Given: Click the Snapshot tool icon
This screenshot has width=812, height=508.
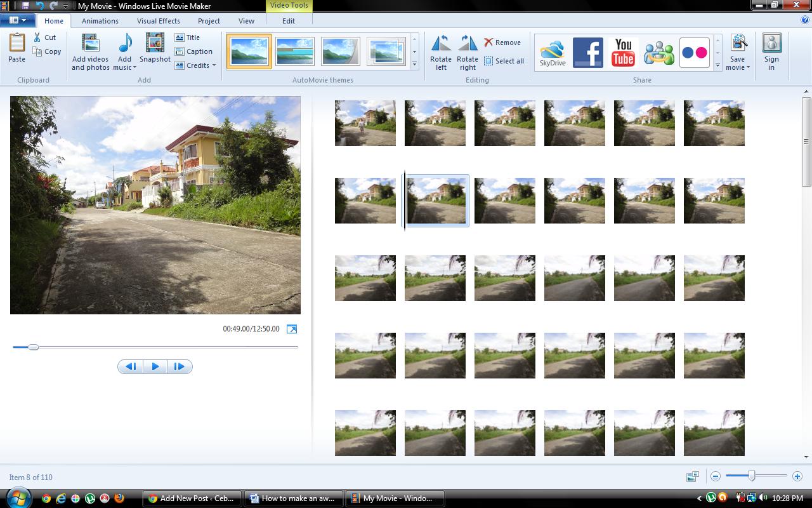Looking at the screenshot, I should click(x=155, y=44).
